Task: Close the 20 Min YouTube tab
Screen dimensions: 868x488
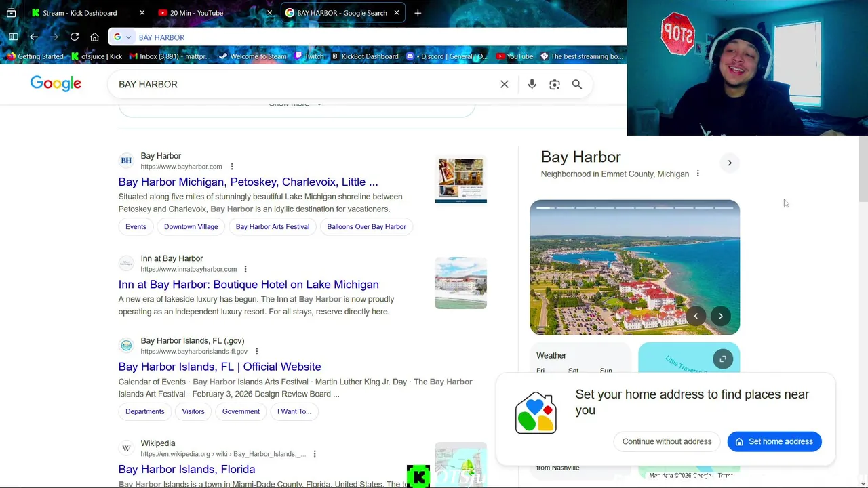Action: pyautogui.click(x=269, y=13)
